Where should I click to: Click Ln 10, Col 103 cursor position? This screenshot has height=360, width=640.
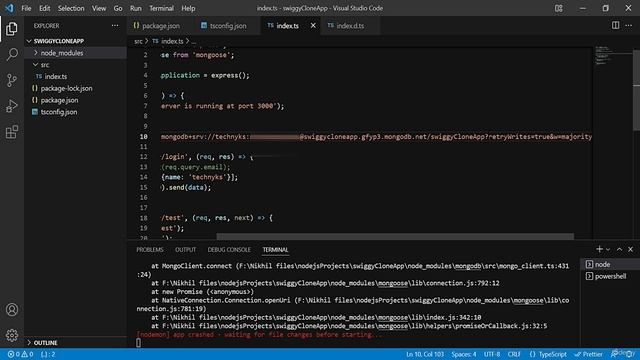click(x=424, y=354)
